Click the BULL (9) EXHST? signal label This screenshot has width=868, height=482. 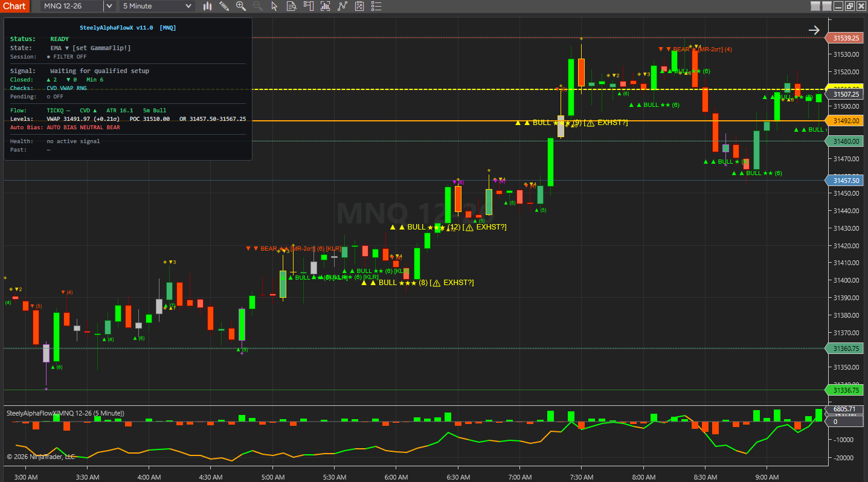click(571, 123)
